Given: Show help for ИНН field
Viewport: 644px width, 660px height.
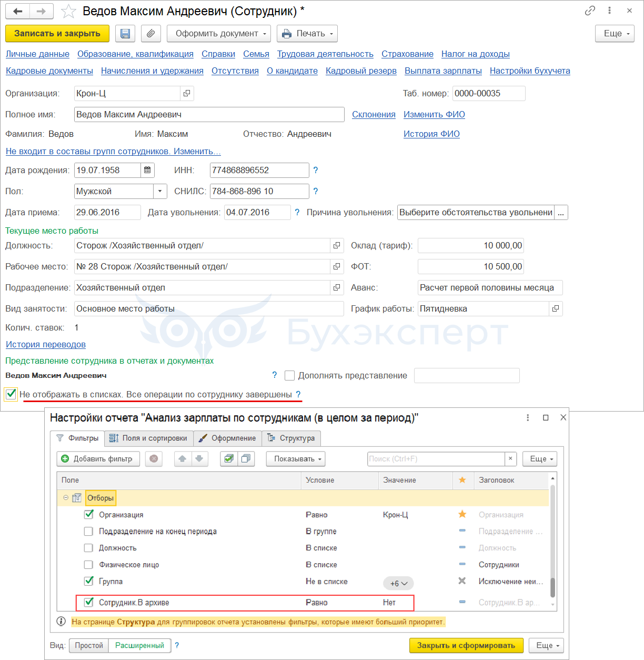Looking at the screenshot, I should (x=316, y=171).
